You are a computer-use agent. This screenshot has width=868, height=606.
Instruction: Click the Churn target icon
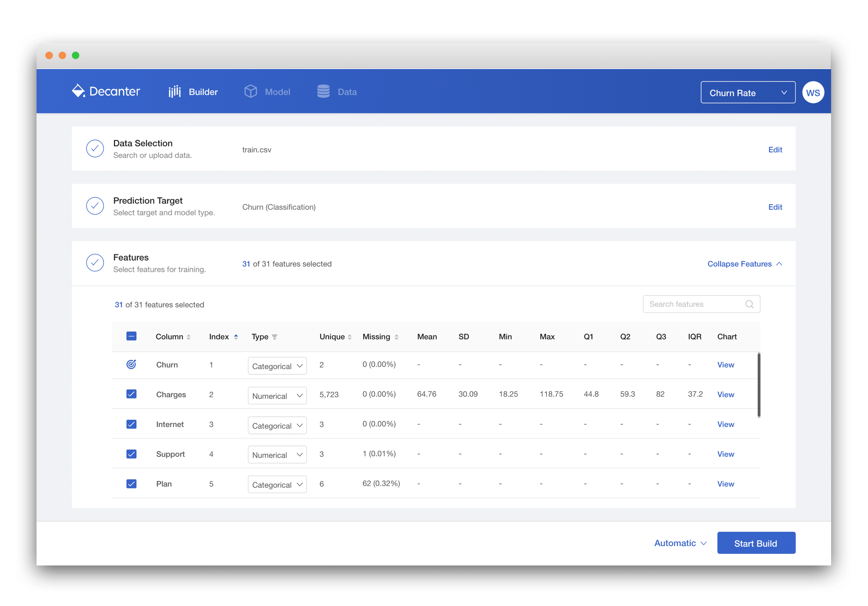[x=131, y=365]
